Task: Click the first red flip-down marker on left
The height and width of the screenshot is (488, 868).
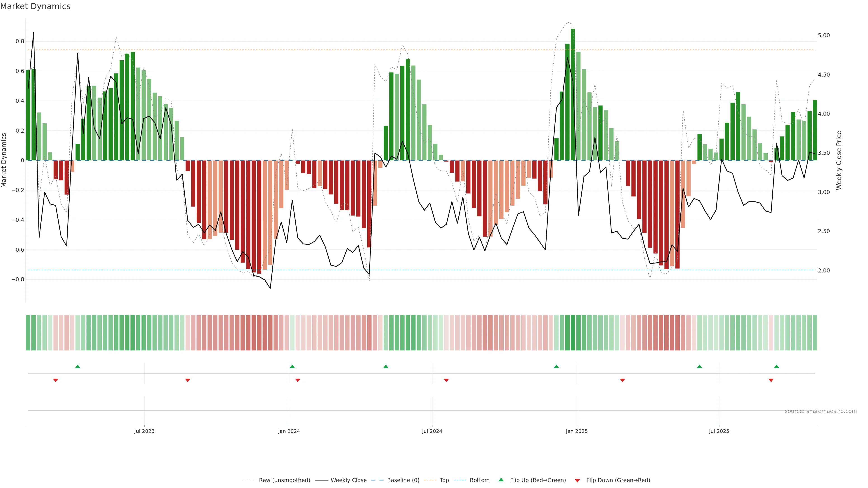Action: [56, 380]
